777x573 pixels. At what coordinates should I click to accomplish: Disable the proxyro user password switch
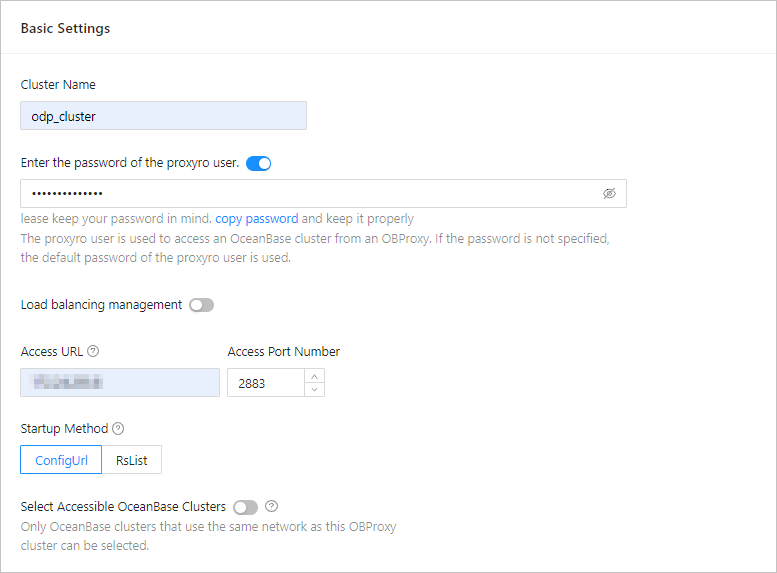click(x=258, y=163)
